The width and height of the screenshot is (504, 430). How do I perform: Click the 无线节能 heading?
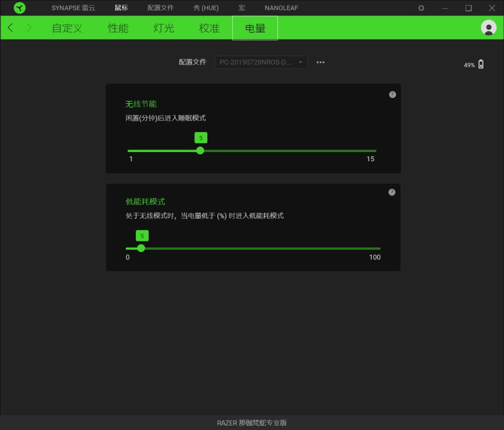point(141,104)
